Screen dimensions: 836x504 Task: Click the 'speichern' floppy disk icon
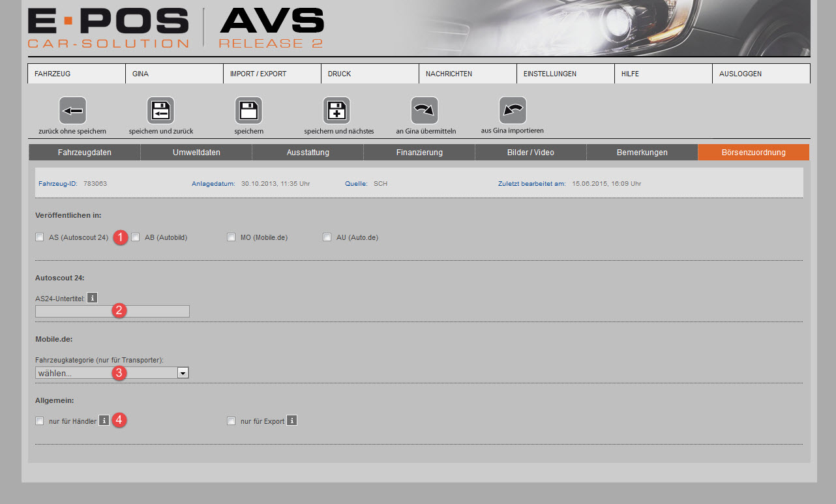click(248, 110)
